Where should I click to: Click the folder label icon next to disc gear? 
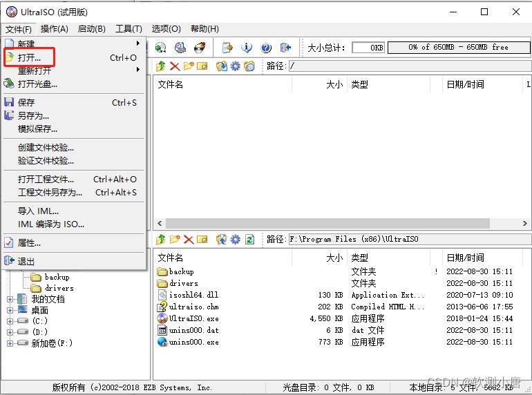[x=249, y=66]
